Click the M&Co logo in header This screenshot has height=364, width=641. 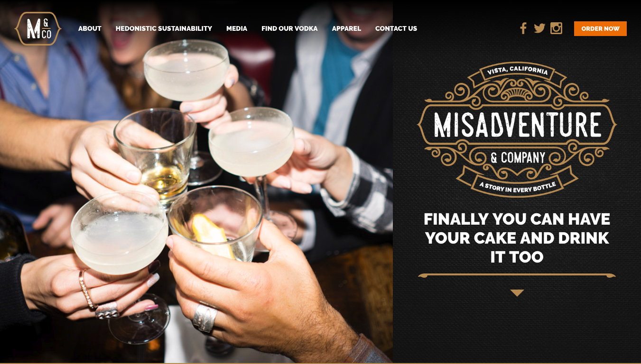(x=38, y=28)
